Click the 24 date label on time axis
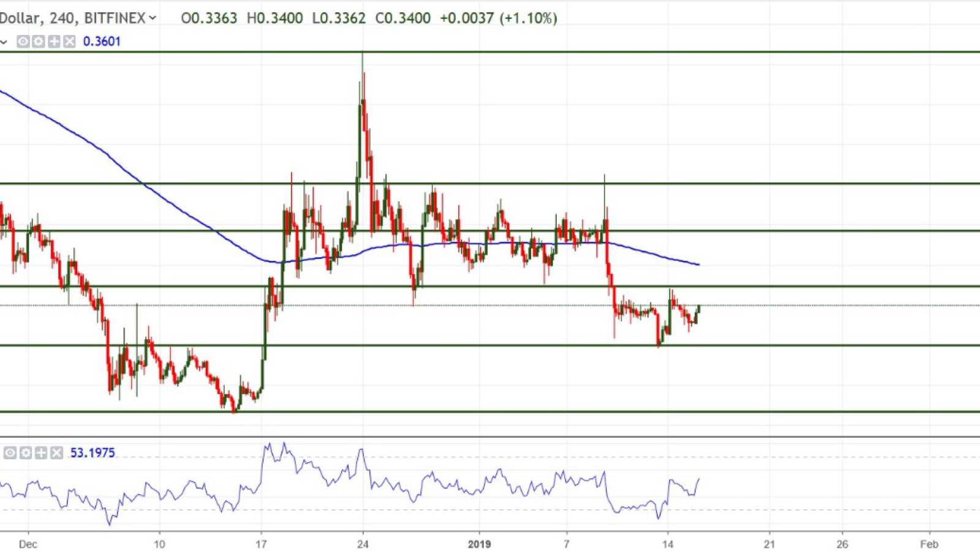The height and width of the screenshot is (551, 980). (363, 544)
